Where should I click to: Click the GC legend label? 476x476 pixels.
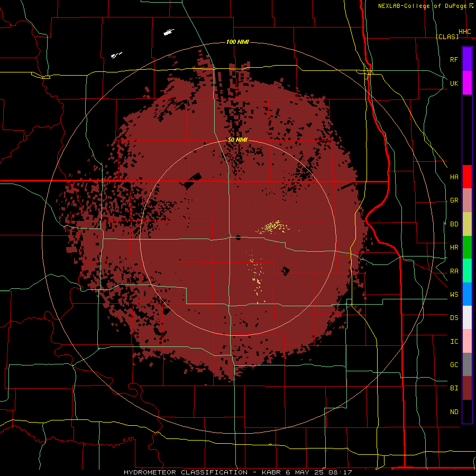(x=454, y=364)
